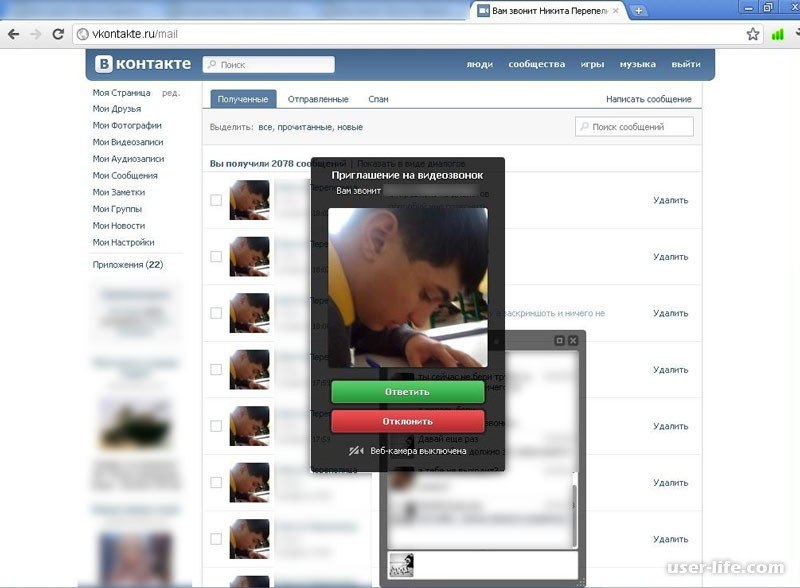Viewport: 800px width, 588px height.
Task: Open Приложения (22) in sidebar
Action: click(x=128, y=265)
